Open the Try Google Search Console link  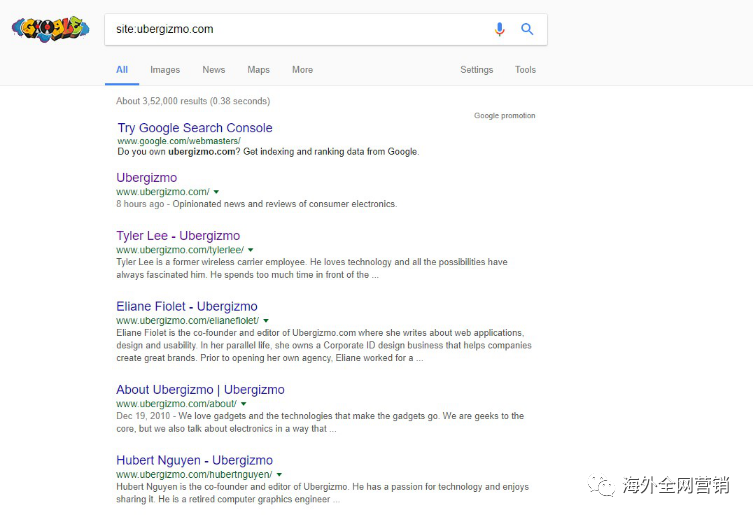(x=195, y=128)
